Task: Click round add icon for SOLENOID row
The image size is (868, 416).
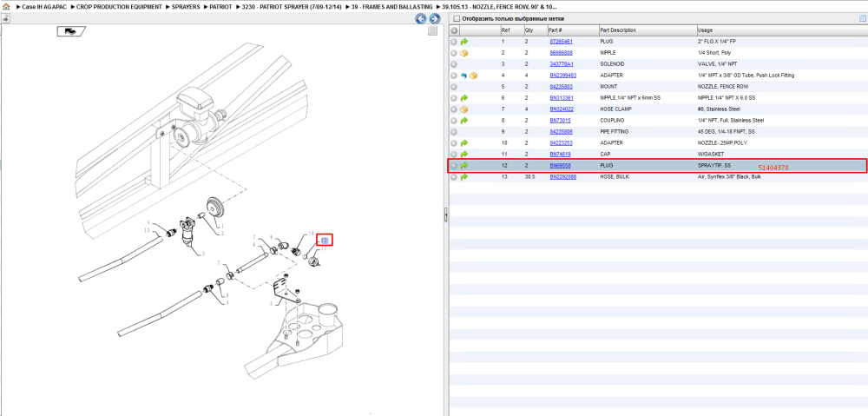Action: [x=454, y=64]
